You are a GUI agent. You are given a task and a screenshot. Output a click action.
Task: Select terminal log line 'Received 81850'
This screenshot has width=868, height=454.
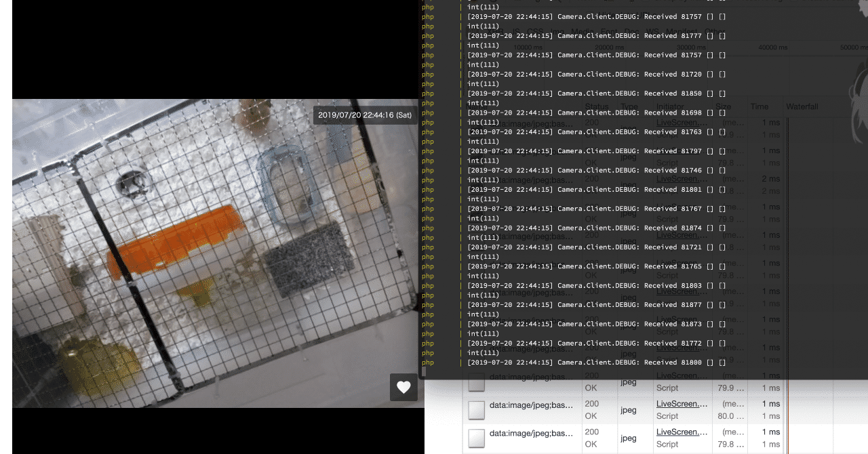point(597,94)
